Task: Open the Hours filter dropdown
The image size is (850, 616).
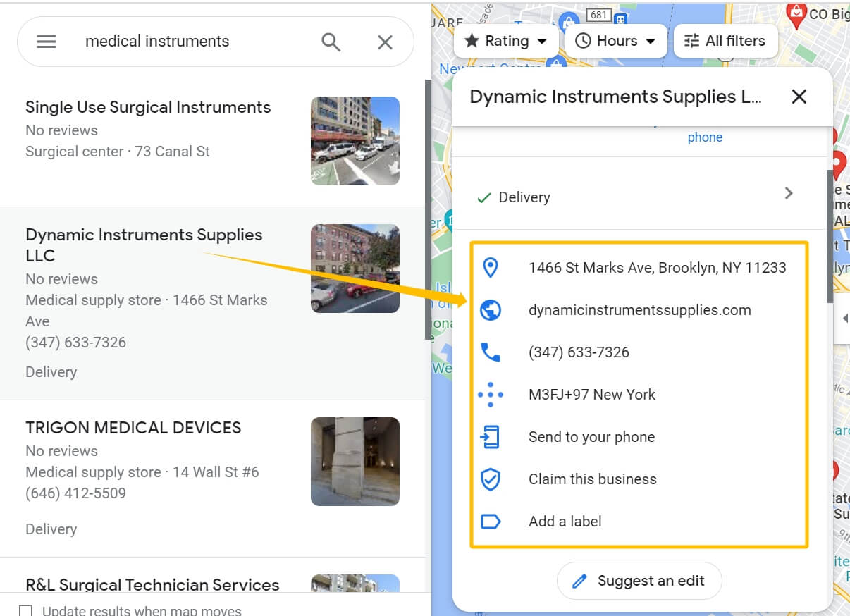Action: [616, 41]
